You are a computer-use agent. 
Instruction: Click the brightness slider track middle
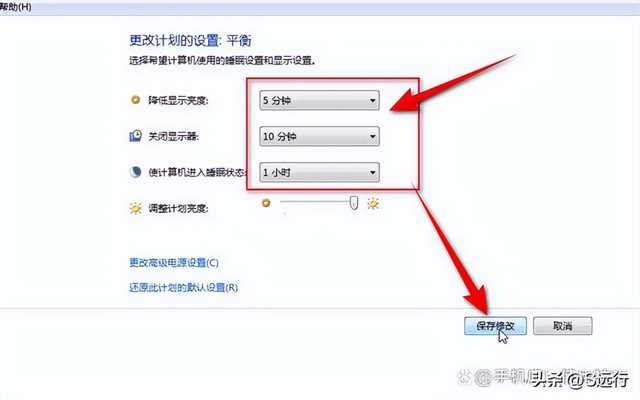[318, 202]
